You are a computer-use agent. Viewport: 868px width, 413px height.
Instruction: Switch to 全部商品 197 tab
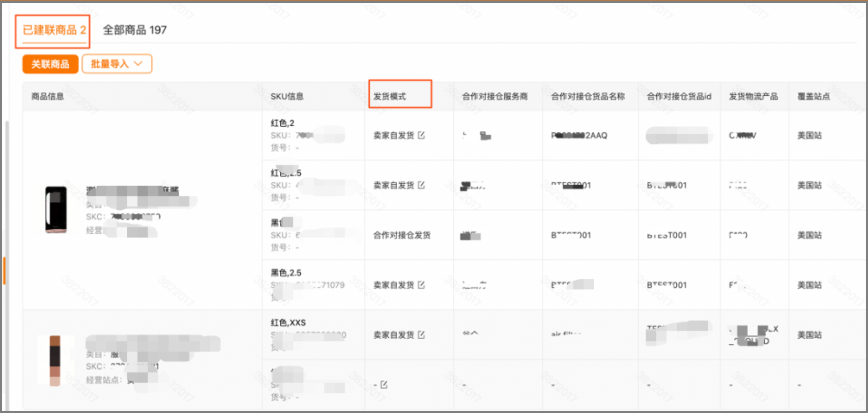(x=135, y=31)
